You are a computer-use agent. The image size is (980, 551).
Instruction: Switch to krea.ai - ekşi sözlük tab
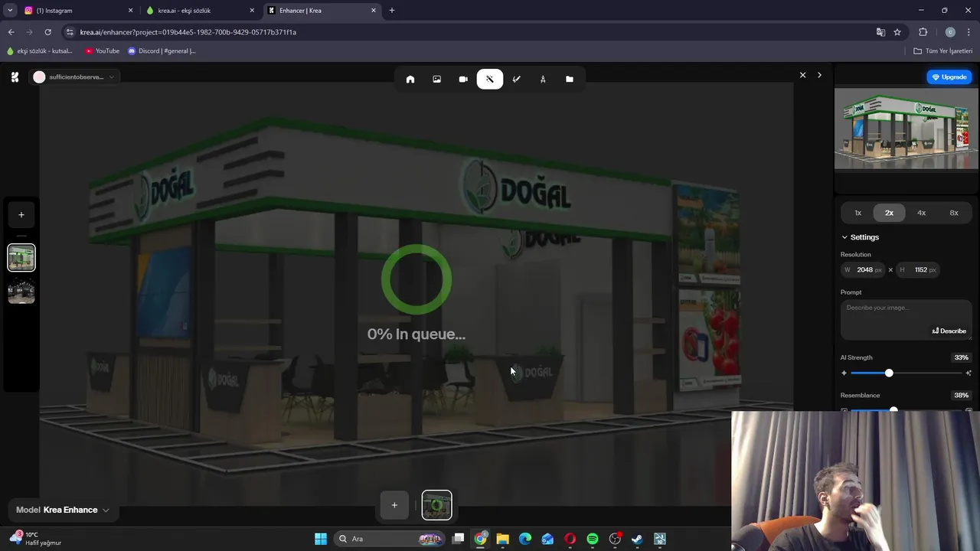pyautogui.click(x=201, y=11)
